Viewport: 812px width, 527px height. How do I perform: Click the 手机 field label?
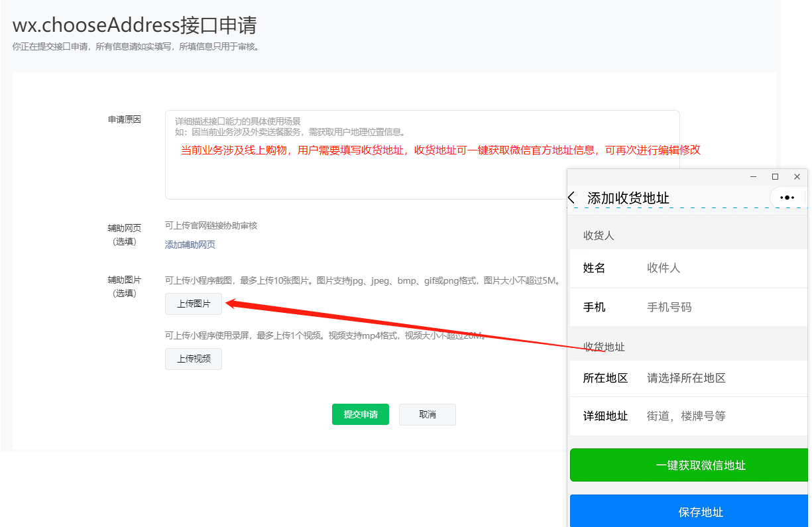click(x=594, y=307)
